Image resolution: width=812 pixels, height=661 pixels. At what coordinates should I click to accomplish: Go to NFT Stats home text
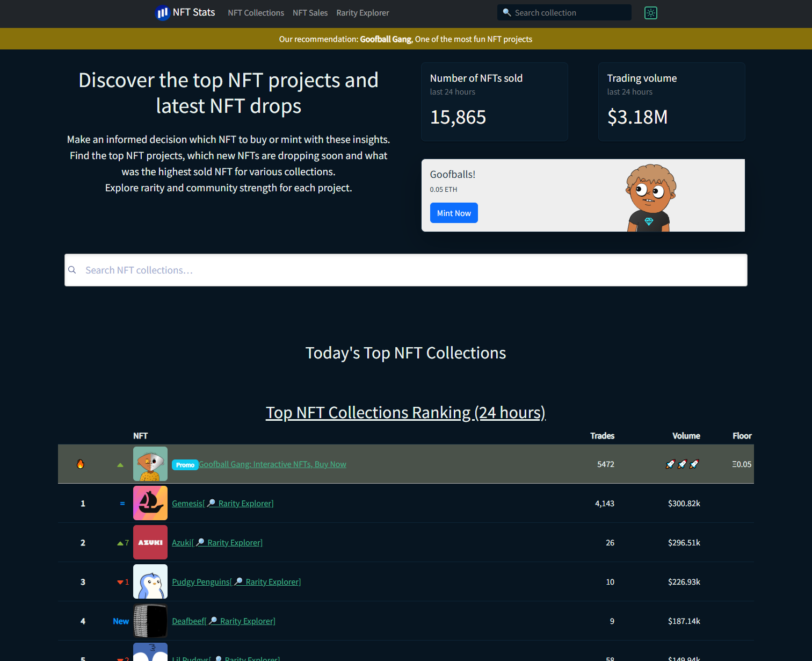point(194,12)
